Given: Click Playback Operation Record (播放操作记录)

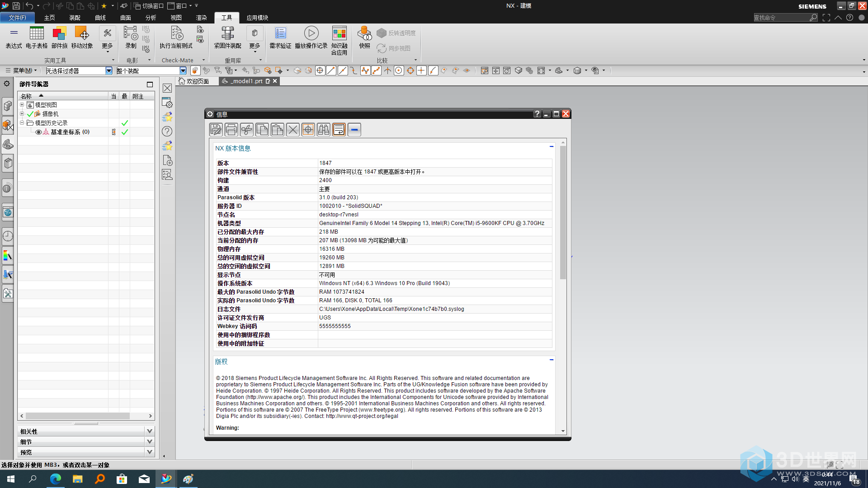Looking at the screenshot, I should [x=311, y=38].
